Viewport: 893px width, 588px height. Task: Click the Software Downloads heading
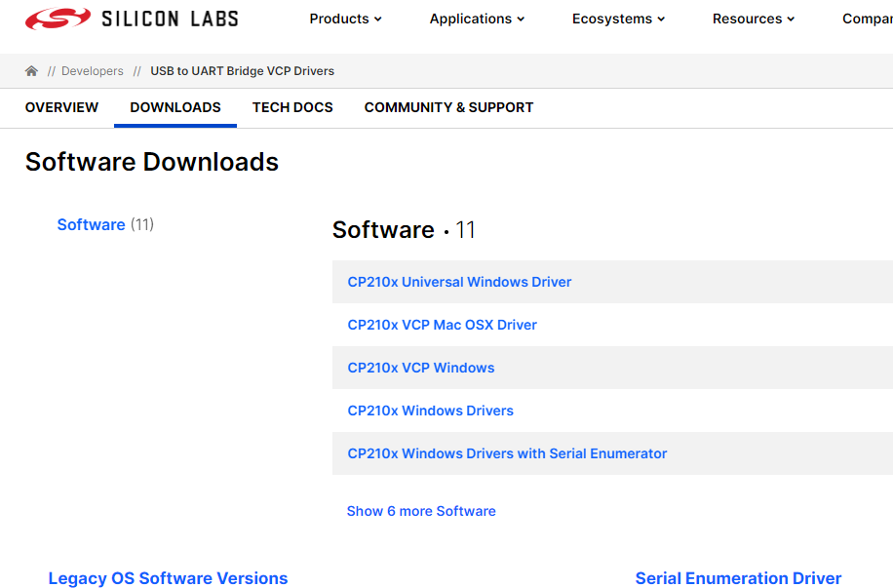(152, 162)
